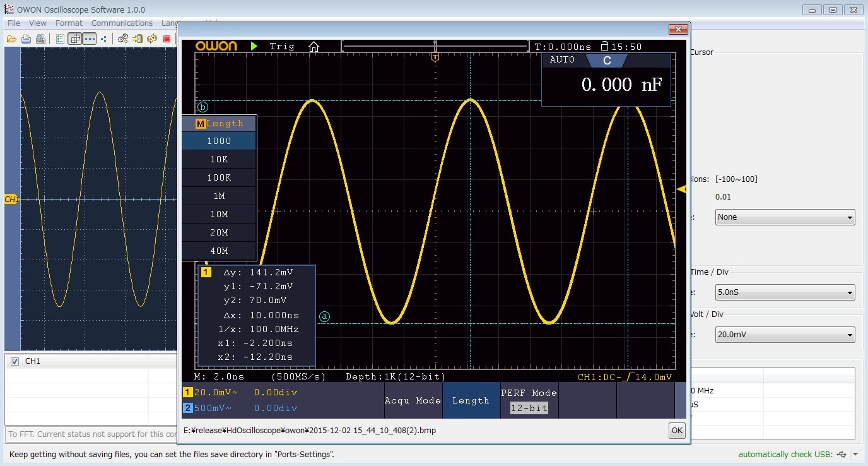Click the OWON logo in scope image
868x466 pixels.
216,46
